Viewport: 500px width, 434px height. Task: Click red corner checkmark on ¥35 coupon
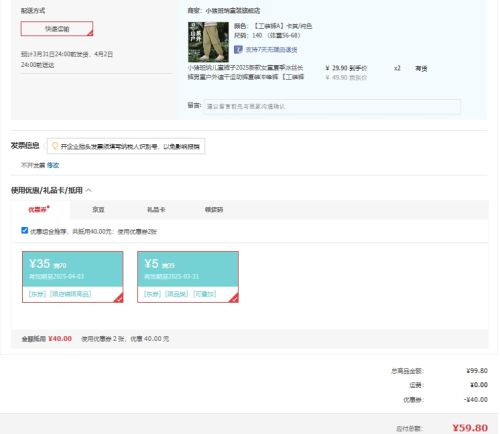pyautogui.click(x=119, y=298)
